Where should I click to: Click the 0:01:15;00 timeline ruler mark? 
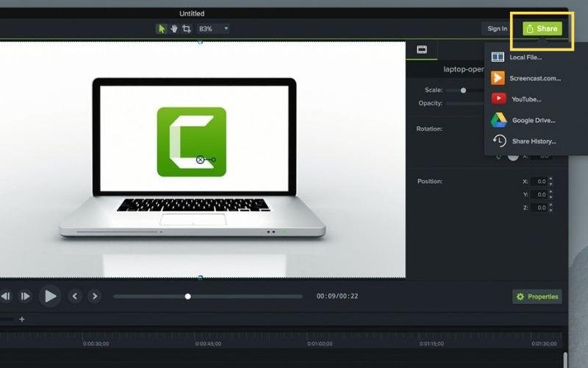431,344
